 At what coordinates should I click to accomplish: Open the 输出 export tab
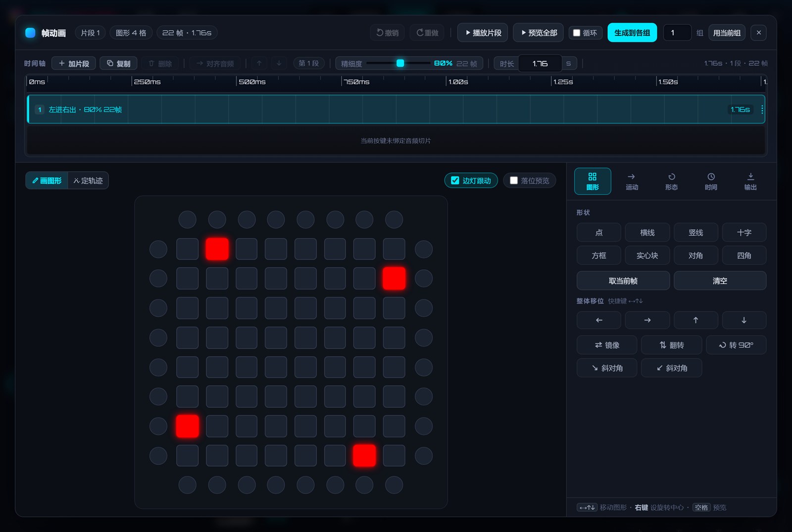coord(750,181)
